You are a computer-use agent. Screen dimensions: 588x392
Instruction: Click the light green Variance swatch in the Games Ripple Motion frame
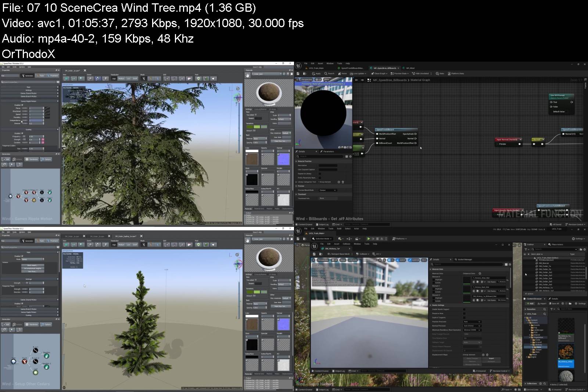(x=257, y=127)
